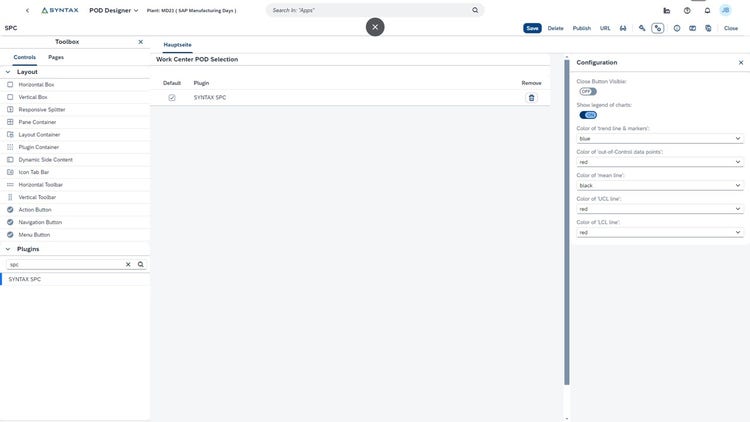Image resolution: width=750 pixels, height=422 pixels.
Task: Collapse the Layout section
Action: pyautogui.click(x=8, y=72)
